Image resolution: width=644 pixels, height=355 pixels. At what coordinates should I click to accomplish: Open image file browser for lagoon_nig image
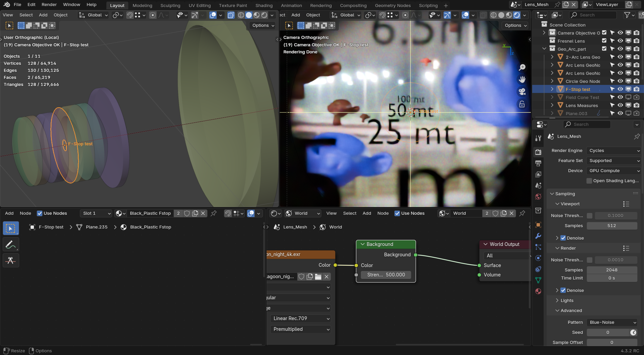pyautogui.click(x=318, y=276)
